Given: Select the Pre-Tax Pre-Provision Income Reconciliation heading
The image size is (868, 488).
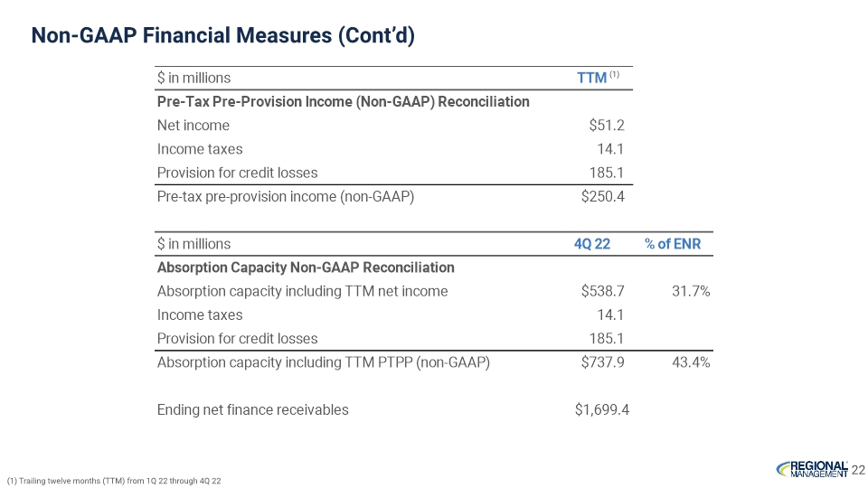Looking at the screenshot, I should click(343, 101).
